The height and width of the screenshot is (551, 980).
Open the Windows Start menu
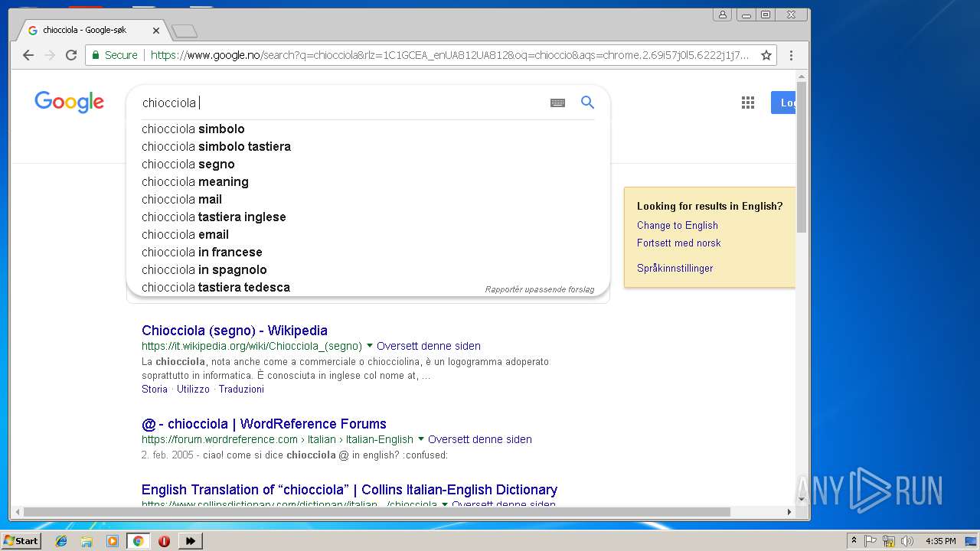click(21, 541)
